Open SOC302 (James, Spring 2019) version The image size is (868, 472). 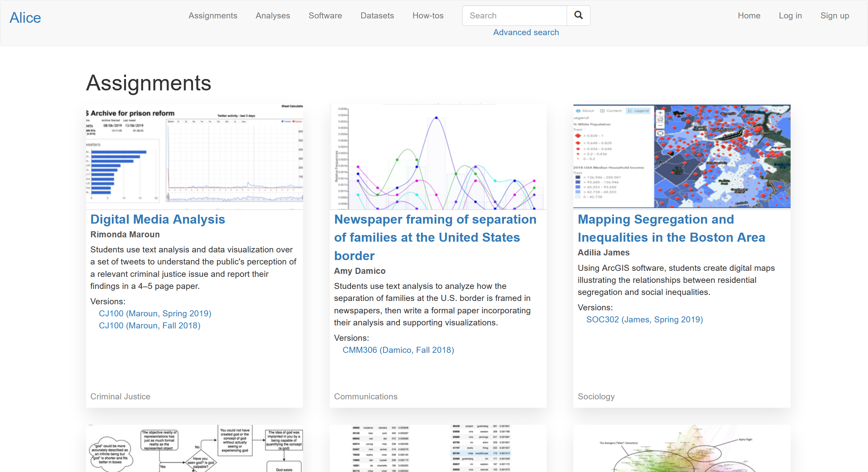click(644, 319)
